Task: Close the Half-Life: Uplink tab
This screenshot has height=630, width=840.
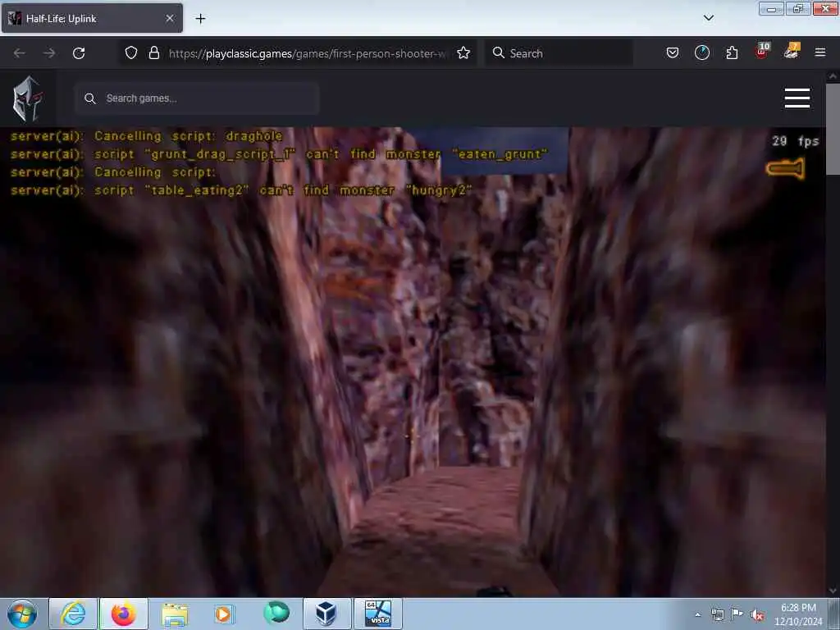Action: [170, 18]
